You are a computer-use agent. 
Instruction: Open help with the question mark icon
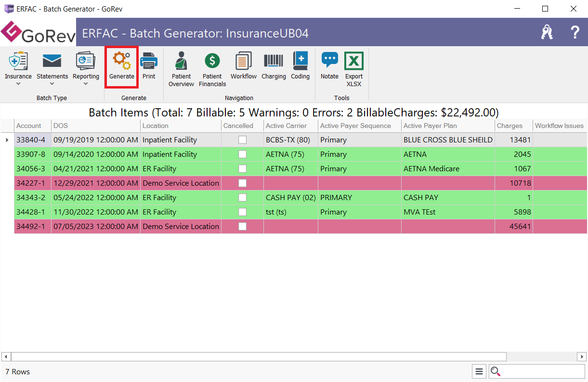[x=575, y=32]
